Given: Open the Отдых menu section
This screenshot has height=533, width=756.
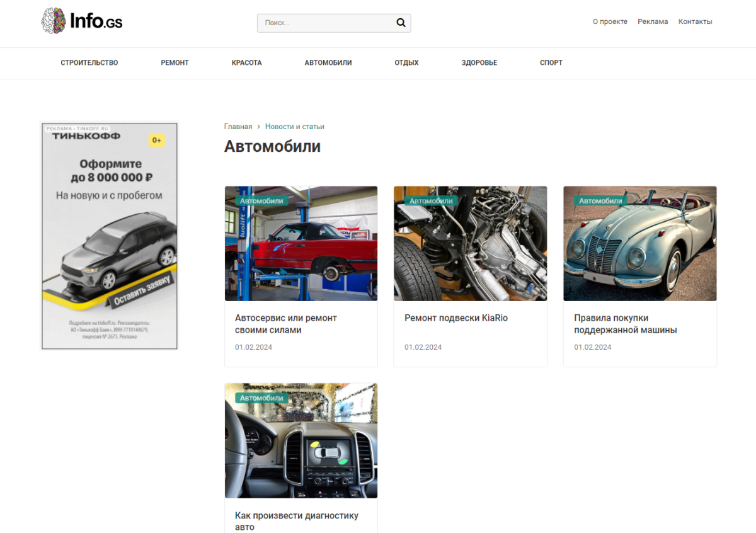Looking at the screenshot, I should [406, 63].
